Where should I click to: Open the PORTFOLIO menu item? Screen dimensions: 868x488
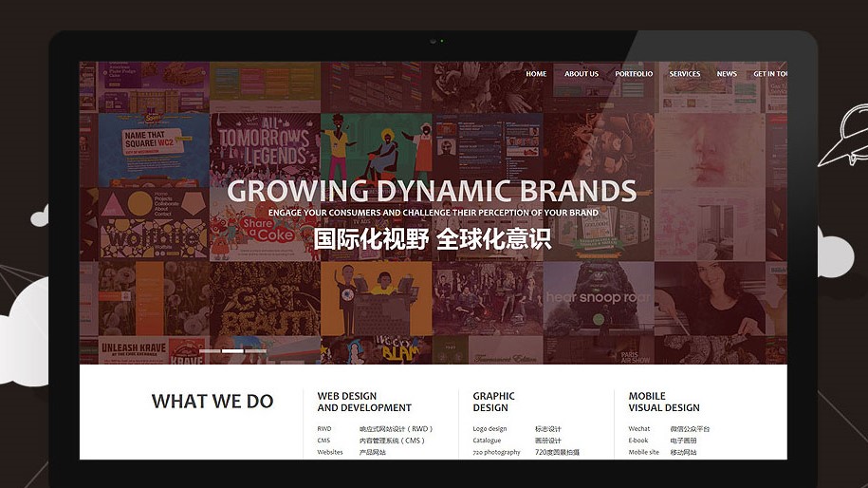click(634, 74)
